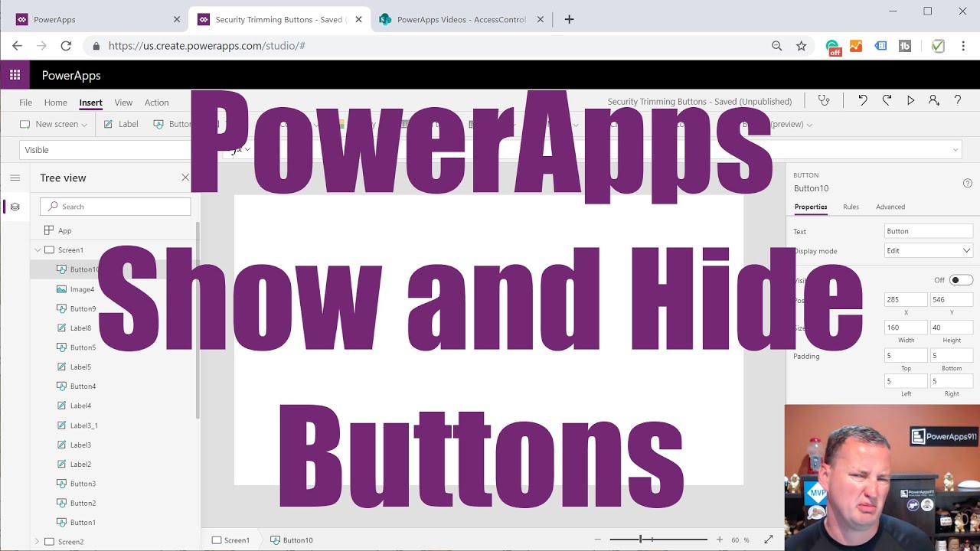Click Button10 in the bottom breadcrumb
This screenshot has height=551, width=980.
click(x=292, y=540)
